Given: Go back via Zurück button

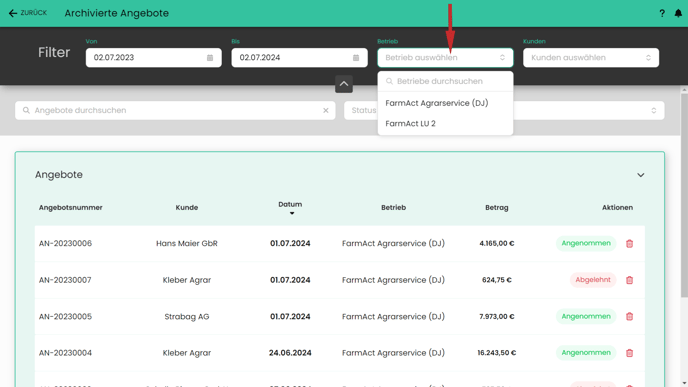Looking at the screenshot, I should point(28,13).
